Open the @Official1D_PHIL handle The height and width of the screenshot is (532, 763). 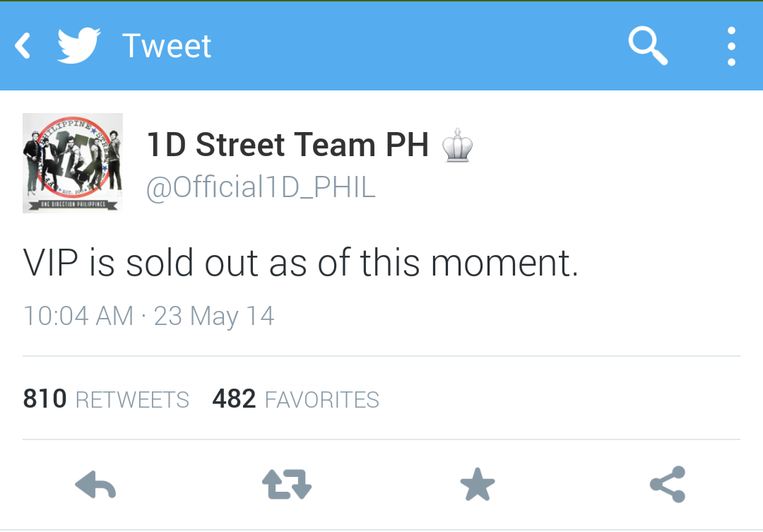pos(261,187)
